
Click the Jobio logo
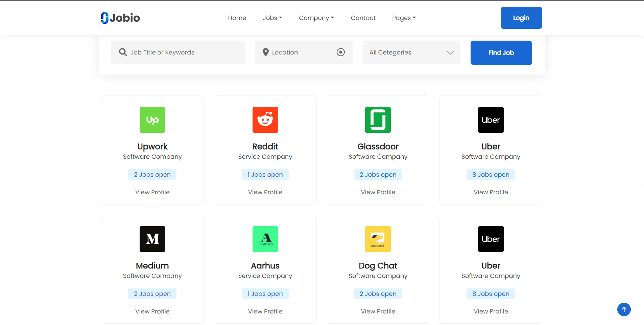pos(120,18)
